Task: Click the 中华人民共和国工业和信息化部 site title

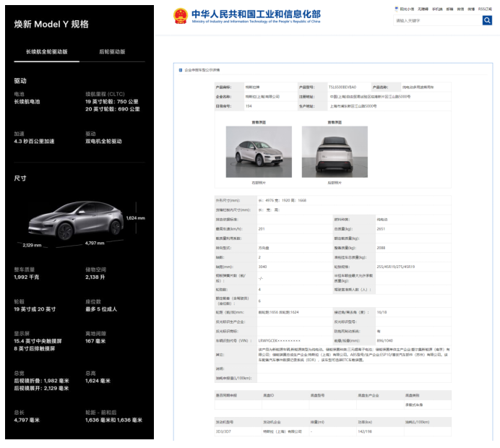Action: point(256,14)
